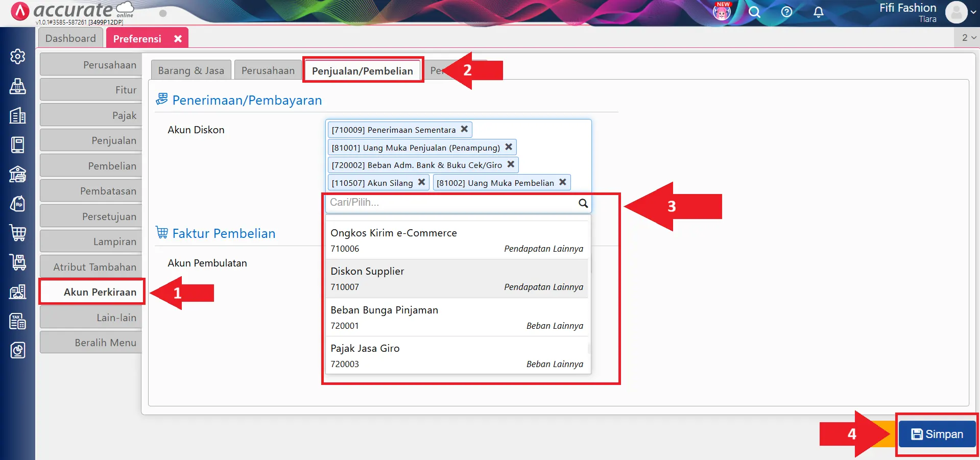Open the settings gear in left sidebar
This screenshot has width=980, height=460.
coord(18,56)
